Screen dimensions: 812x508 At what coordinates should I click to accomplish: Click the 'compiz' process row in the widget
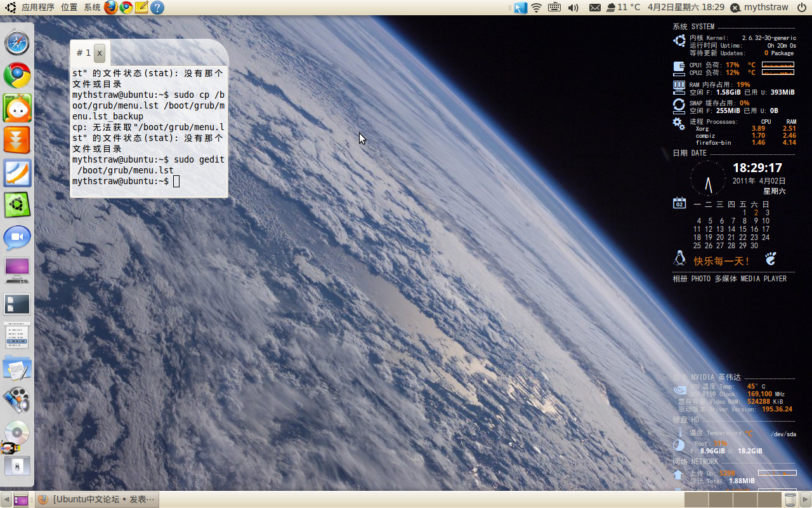click(745, 136)
